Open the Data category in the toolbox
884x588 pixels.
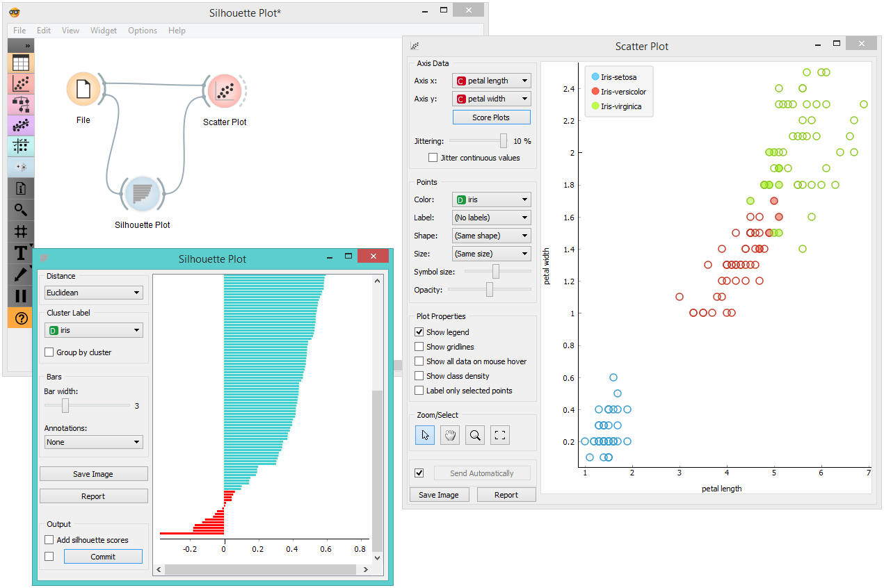[21, 63]
